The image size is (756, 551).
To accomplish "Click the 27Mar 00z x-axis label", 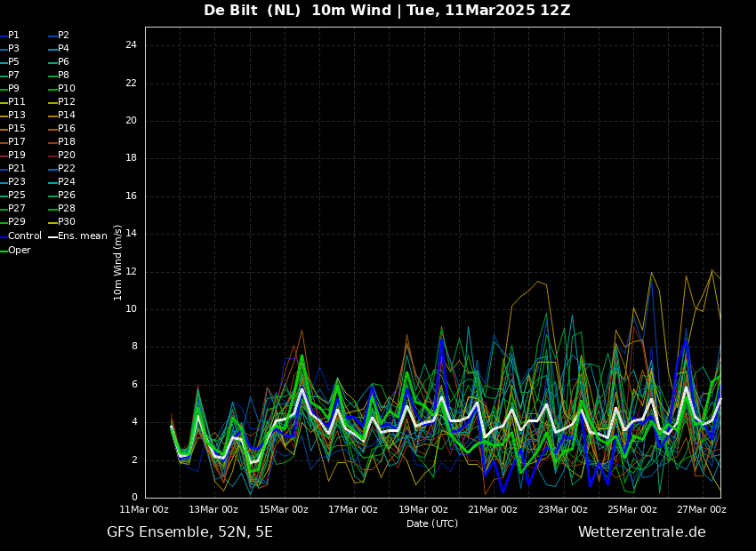I will point(702,509).
